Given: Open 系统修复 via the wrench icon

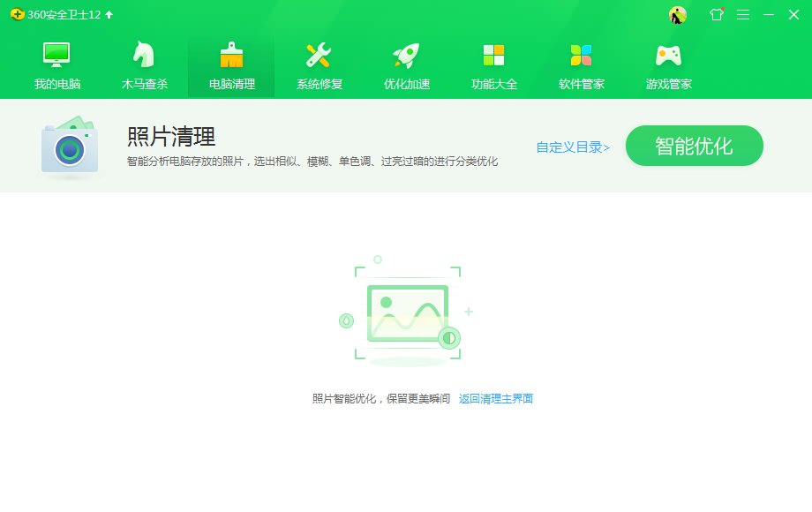Looking at the screenshot, I should click(318, 55).
